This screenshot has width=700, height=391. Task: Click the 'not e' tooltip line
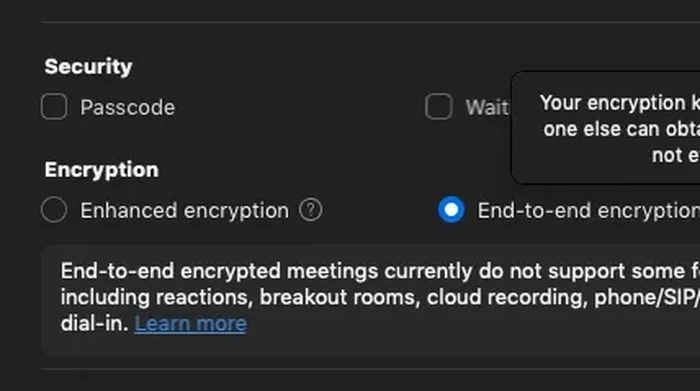[676, 156]
